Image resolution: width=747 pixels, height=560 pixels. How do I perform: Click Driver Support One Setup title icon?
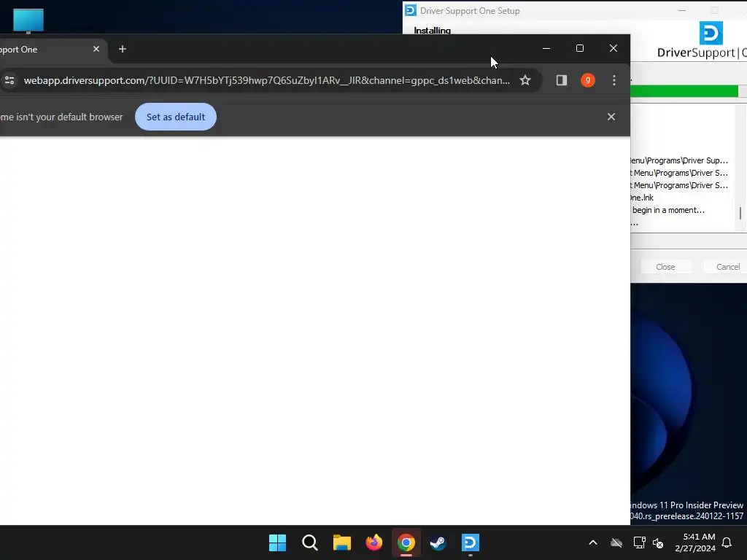click(x=410, y=10)
